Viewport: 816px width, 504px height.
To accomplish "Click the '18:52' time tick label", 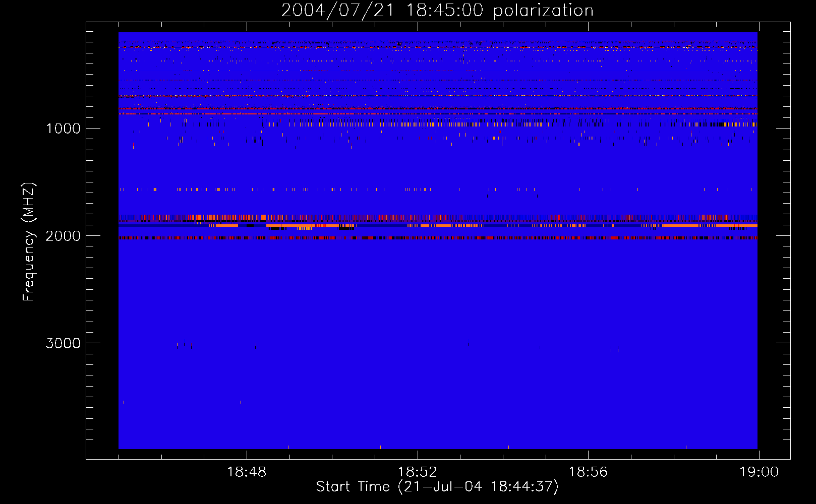I will click(x=418, y=472).
